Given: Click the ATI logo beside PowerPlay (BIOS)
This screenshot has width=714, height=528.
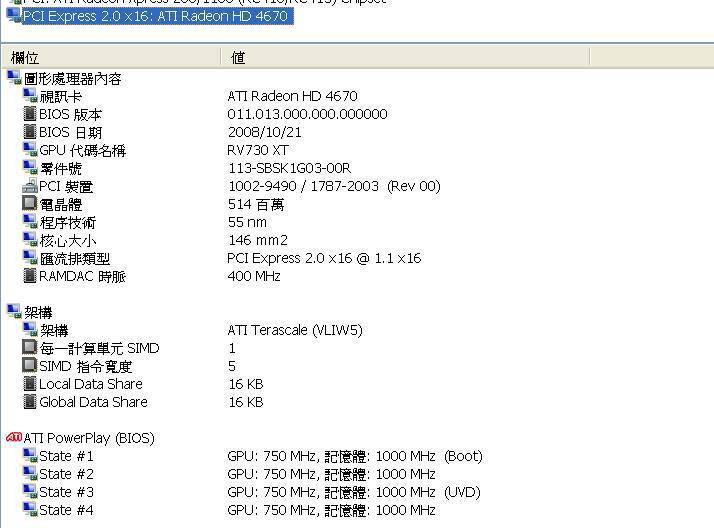Looking at the screenshot, I should [14, 437].
